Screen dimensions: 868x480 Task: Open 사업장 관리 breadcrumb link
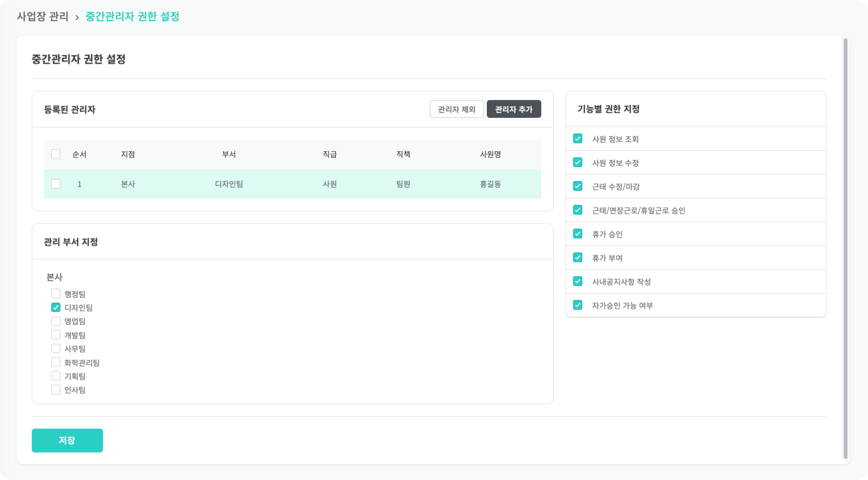43,17
